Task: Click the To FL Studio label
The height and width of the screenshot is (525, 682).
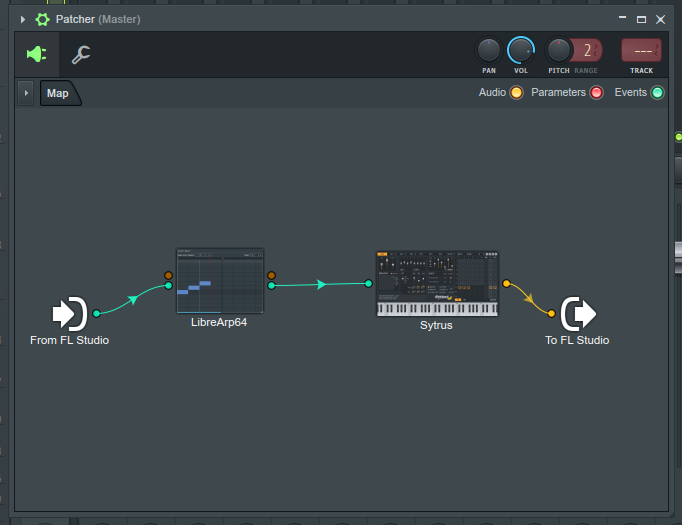Action: [x=577, y=340]
